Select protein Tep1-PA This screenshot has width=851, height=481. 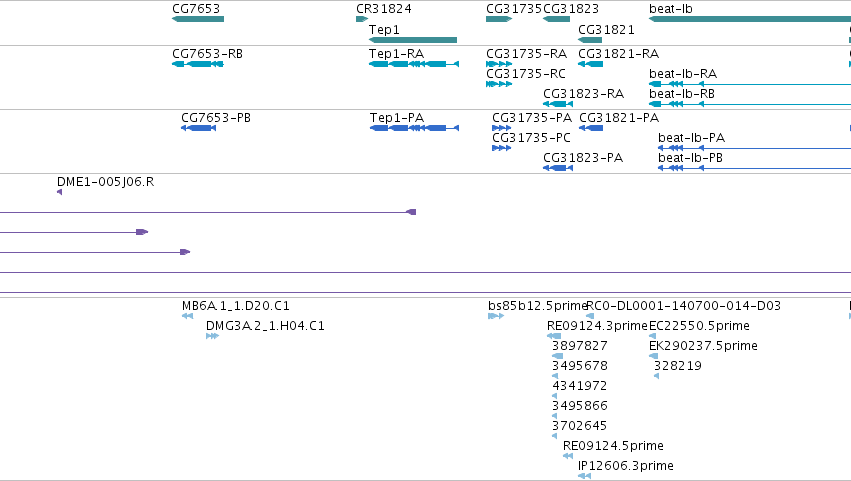[415, 128]
